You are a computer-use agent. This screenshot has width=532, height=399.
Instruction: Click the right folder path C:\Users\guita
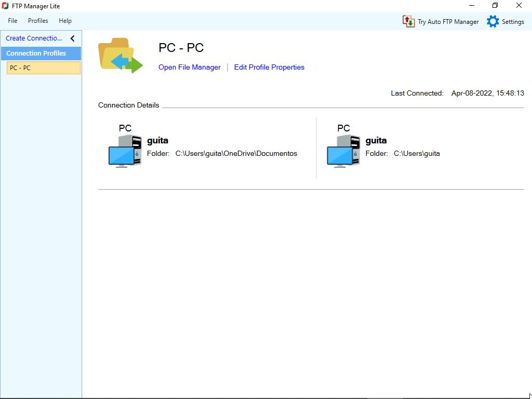point(417,153)
